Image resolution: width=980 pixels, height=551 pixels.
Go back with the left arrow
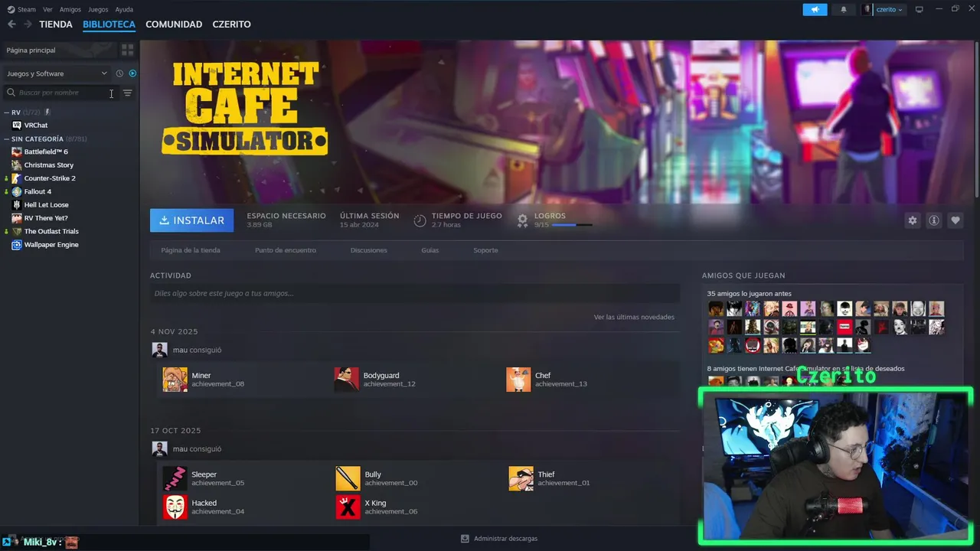[11, 24]
